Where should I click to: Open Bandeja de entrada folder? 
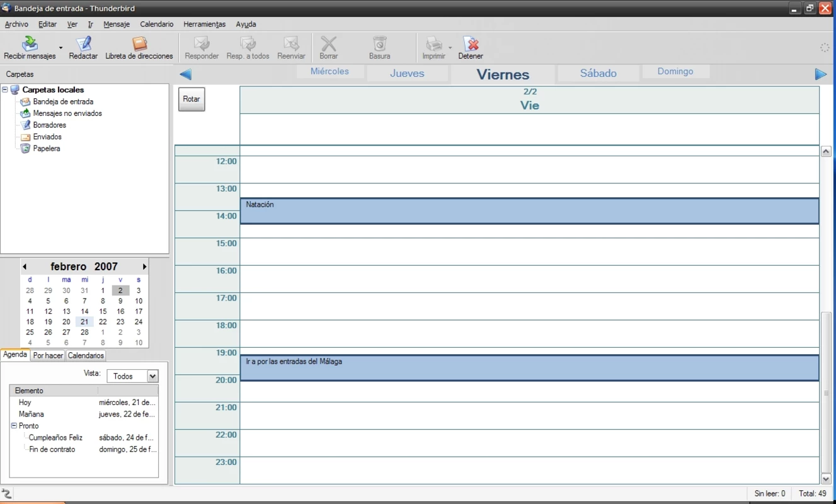coord(63,101)
